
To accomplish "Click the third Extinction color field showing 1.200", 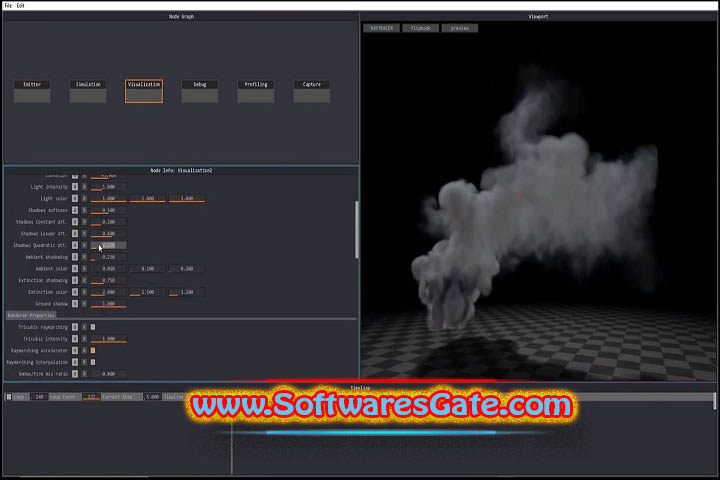I will click(x=186, y=292).
